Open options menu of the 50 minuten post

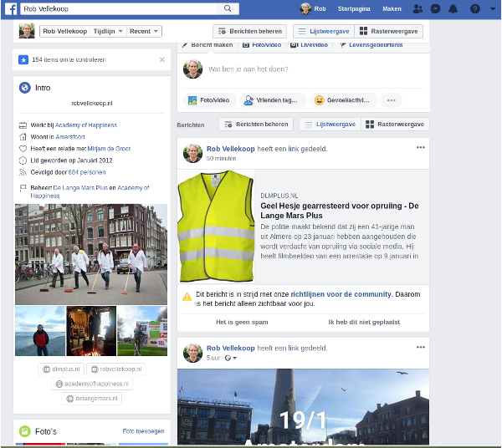[421, 147]
